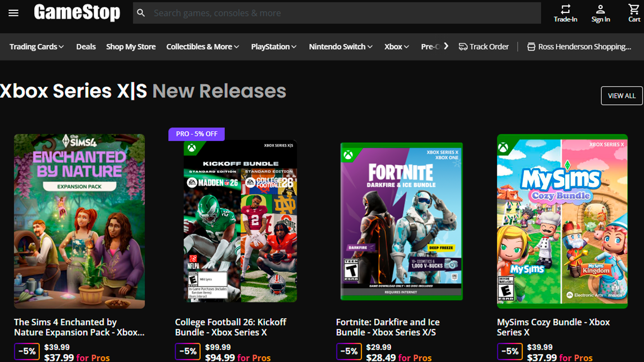Click the Track Order icon
Screen dimensions: 644x362
pos(463,46)
